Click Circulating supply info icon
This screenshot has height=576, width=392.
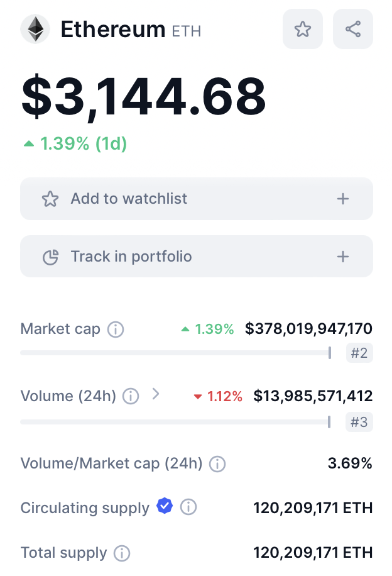click(x=188, y=507)
